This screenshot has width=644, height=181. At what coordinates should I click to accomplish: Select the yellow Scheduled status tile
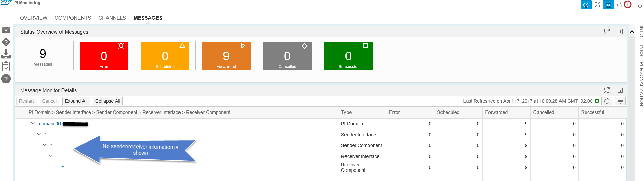(165, 56)
